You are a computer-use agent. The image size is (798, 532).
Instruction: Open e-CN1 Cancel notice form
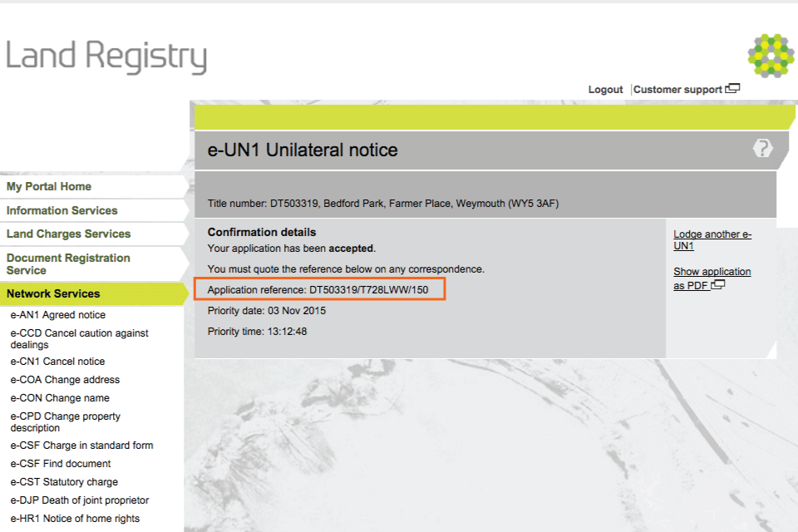tap(57, 362)
